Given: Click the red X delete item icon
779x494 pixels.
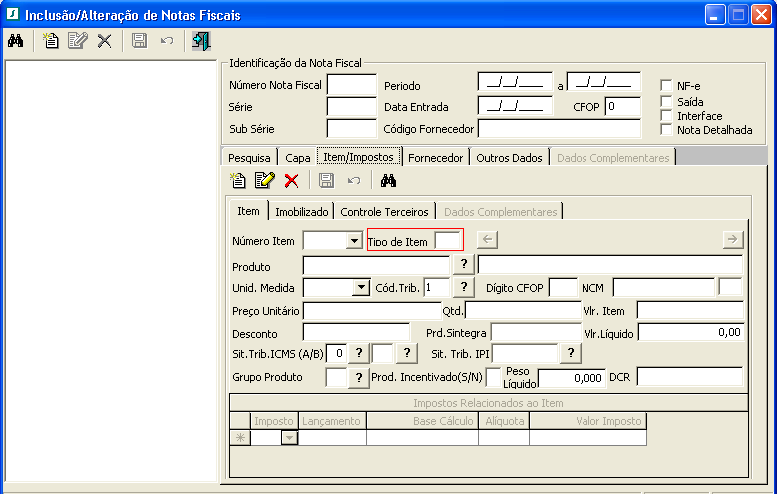Looking at the screenshot, I should point(291,180).
